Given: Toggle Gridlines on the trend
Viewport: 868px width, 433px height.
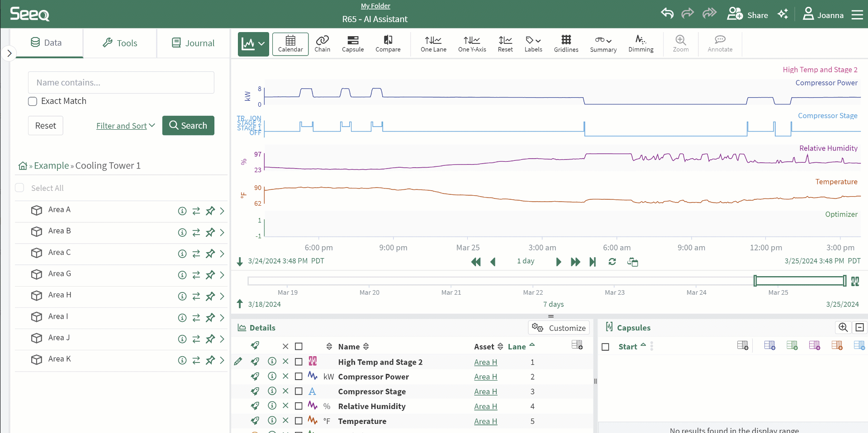Looking at the screenshot, I should (x=566, y=44).
